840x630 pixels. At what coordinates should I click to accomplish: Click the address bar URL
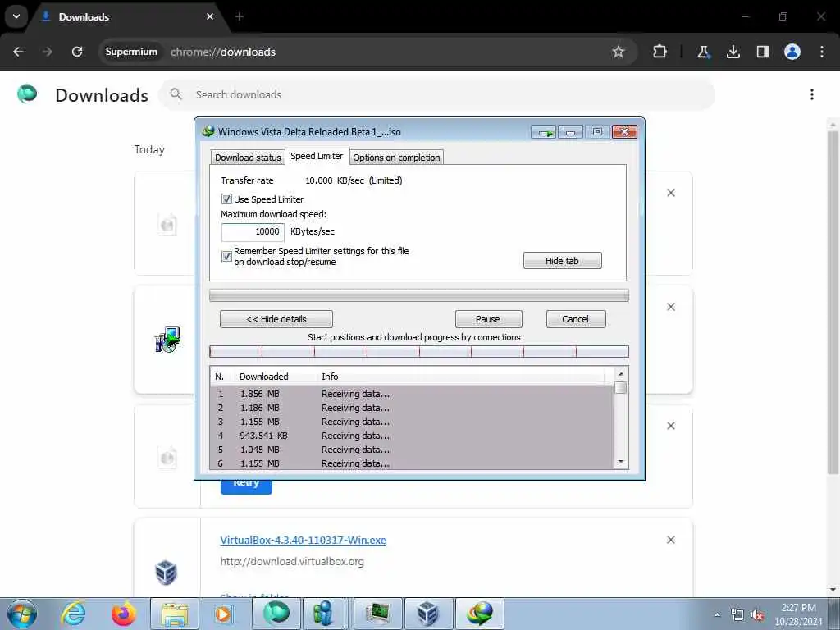[x=223, y=52]
